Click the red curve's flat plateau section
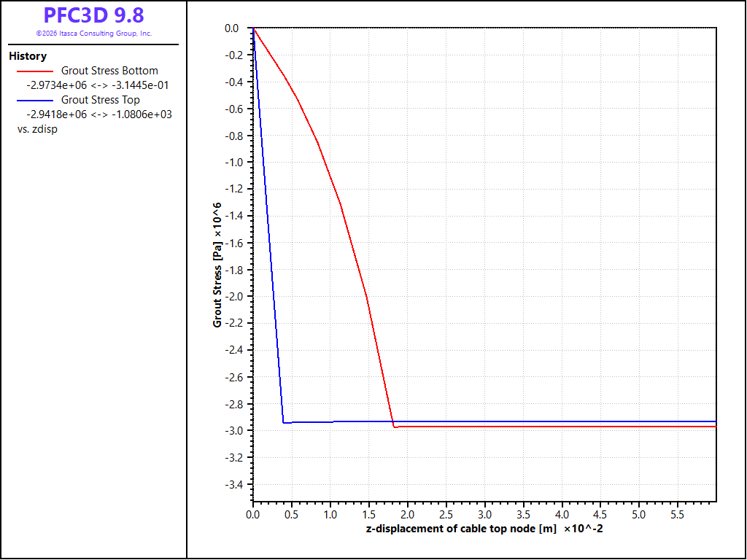Image resolution: width=747 pixels, height=560 pixels. [x=555, y=427]
